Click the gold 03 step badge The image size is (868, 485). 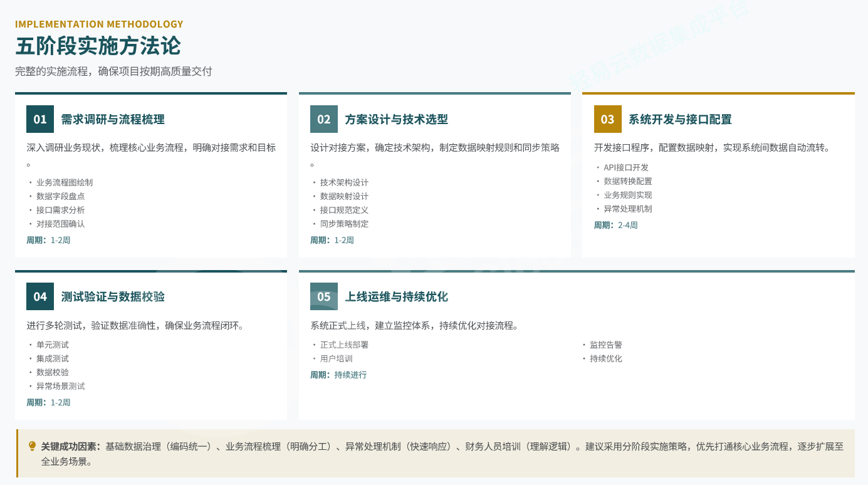coord(607,119)
